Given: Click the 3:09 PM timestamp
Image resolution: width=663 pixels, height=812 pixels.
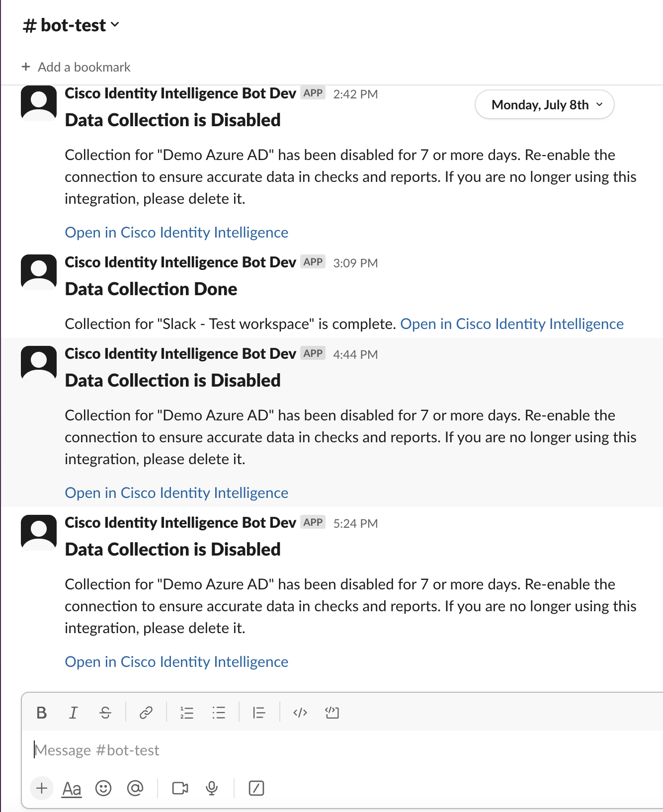Looking at the screenshot, I should click(355, 263).
